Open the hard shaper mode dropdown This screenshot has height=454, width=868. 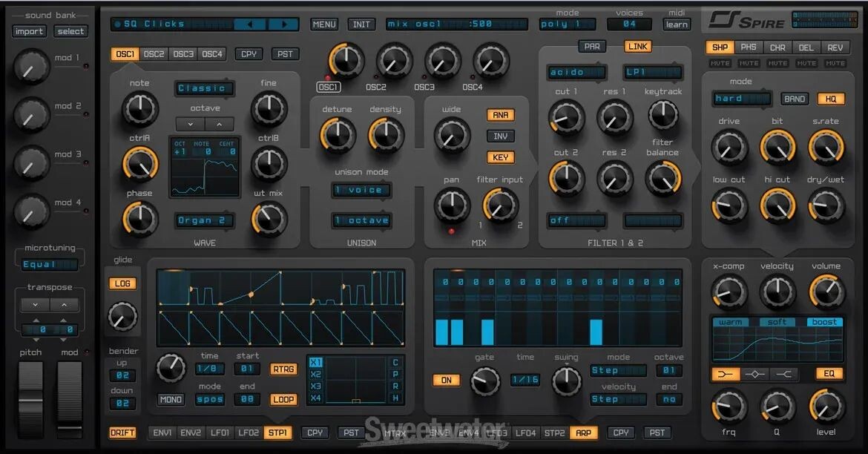click(x=742, y=99)
